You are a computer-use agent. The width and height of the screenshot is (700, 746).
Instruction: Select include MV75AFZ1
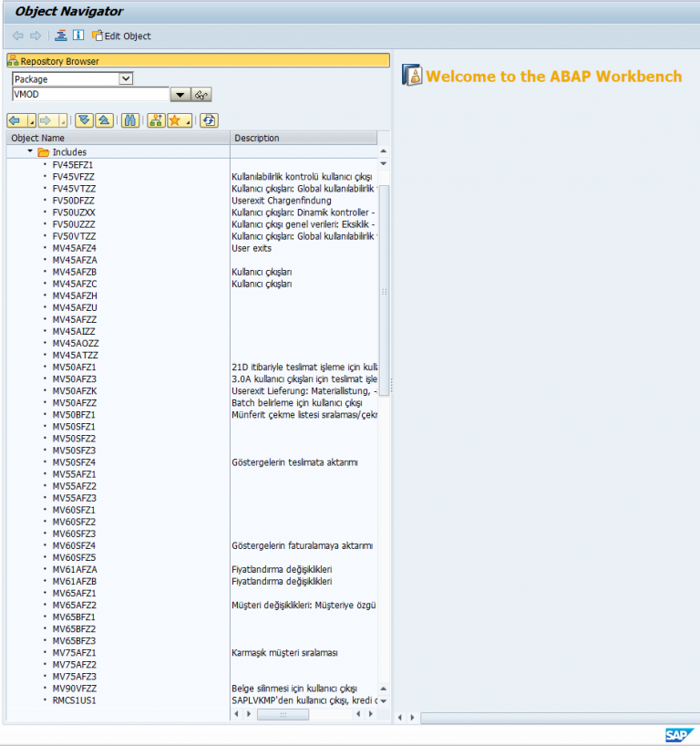point(74,653)
